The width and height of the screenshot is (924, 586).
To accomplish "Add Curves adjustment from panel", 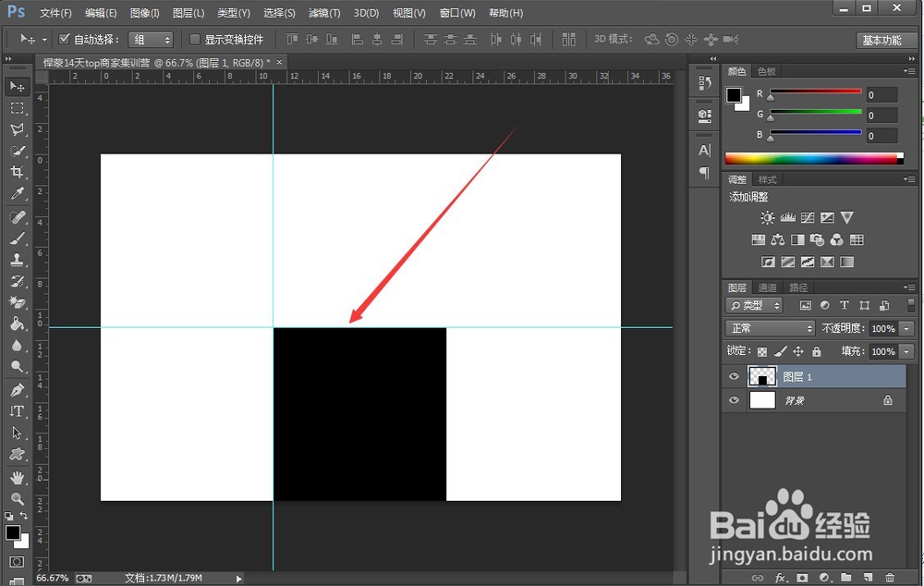I will (808, 217).
